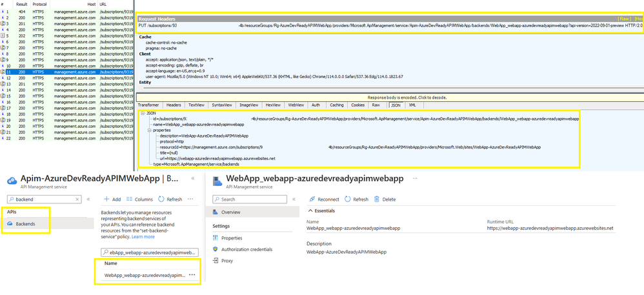The image size is (644, 295).
Task: Select the url=https://webapp JSON node
Action: tap(217, 158)
